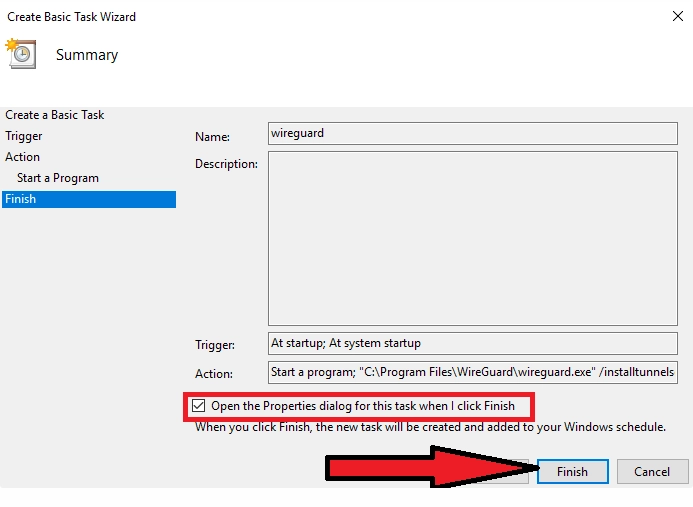Image resolution: width=693 pixels, height=507 pixels.
Task: Select the Trigger step in the sidebar
Action: [x=24, y=136]
